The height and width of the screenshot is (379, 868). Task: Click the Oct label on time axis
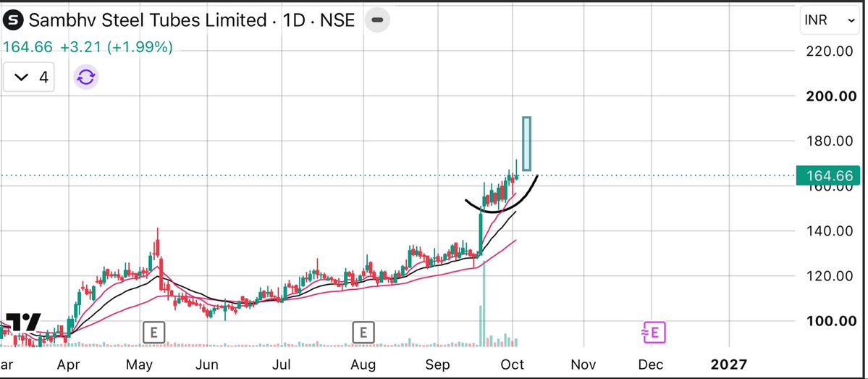tap(513, 365)
